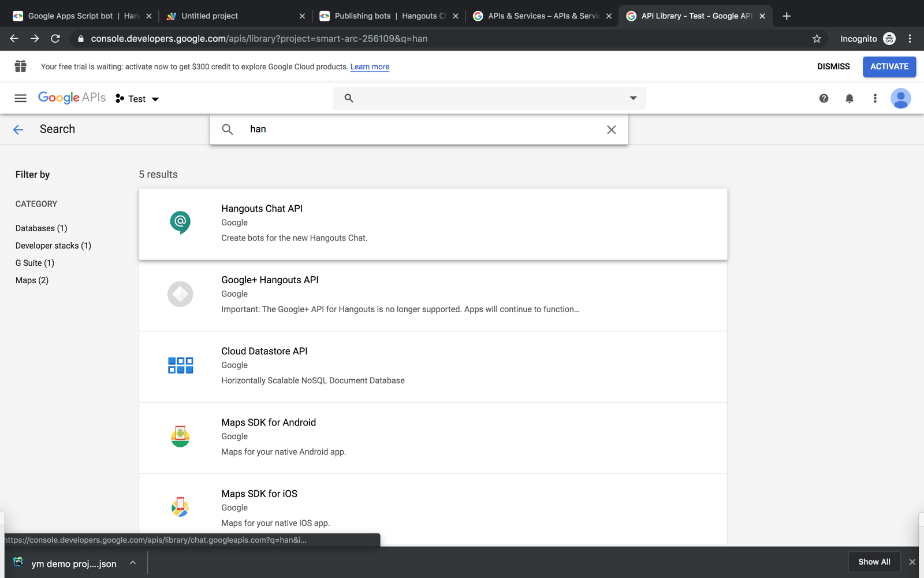Open the Maps SDK for iOS result
The height and width of the screenshot is (578, 924).
[x=433, y=509]
